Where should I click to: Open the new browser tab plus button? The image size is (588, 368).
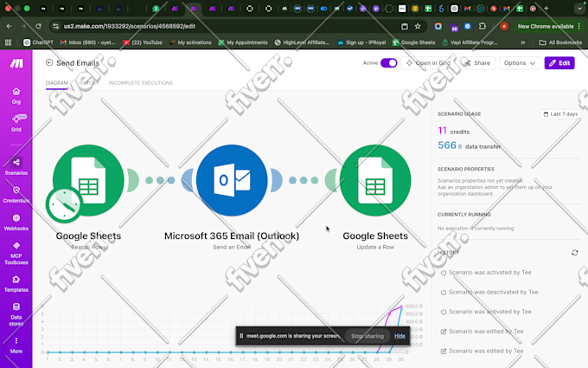[x=546, y=9]
